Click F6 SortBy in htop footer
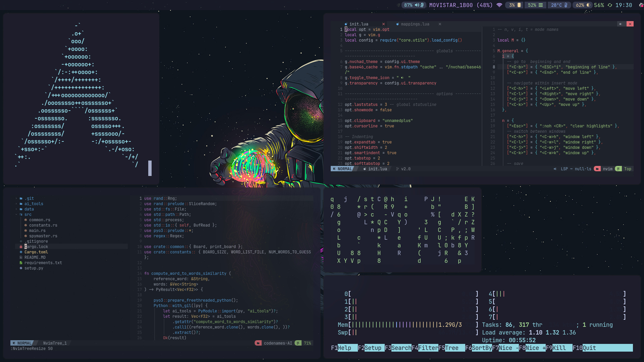This screenshot has width=644, height=362. pos(478,348)
